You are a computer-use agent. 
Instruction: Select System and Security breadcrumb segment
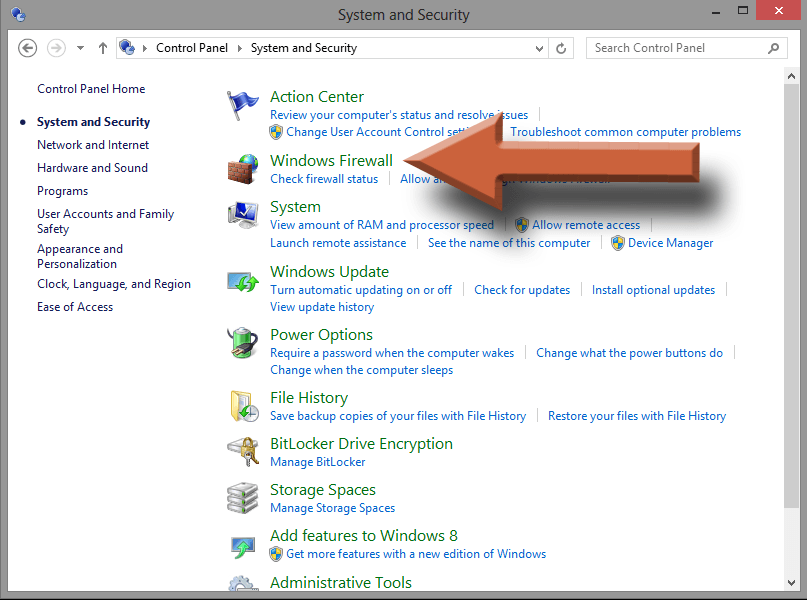click(x=304, y=48)
